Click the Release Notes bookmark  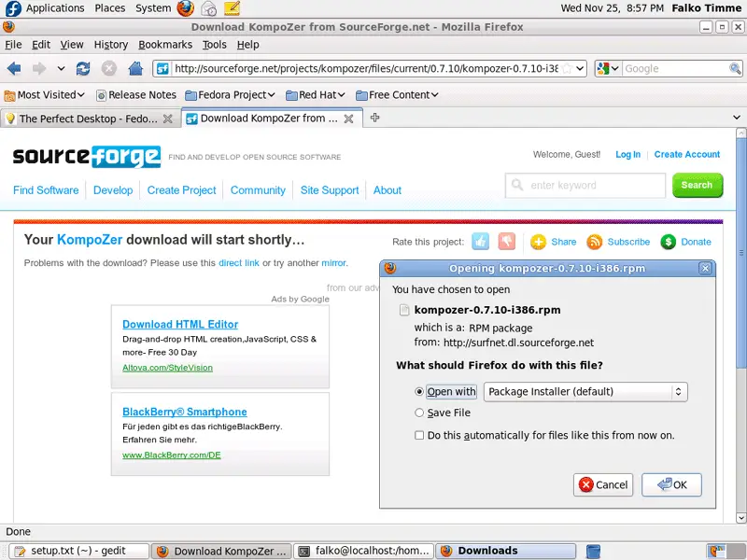(x=135, y=95)
